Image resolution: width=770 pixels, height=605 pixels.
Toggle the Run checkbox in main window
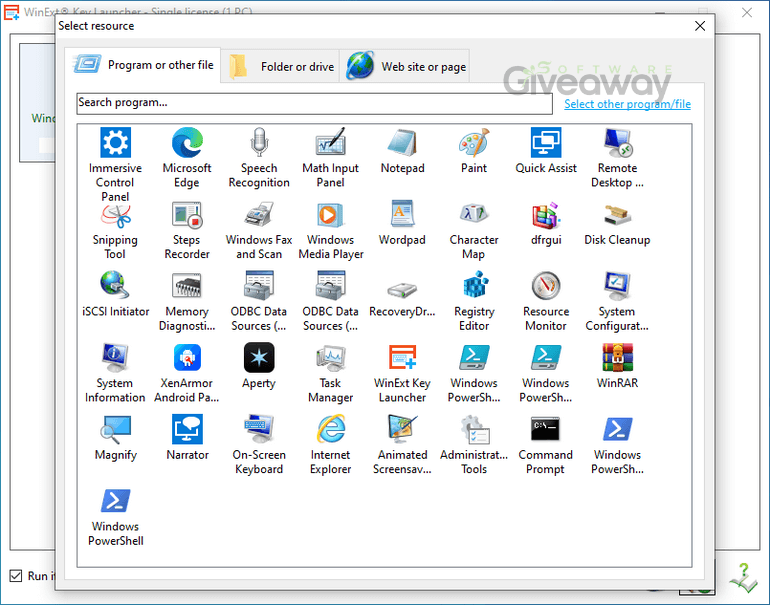click(16, 576)
